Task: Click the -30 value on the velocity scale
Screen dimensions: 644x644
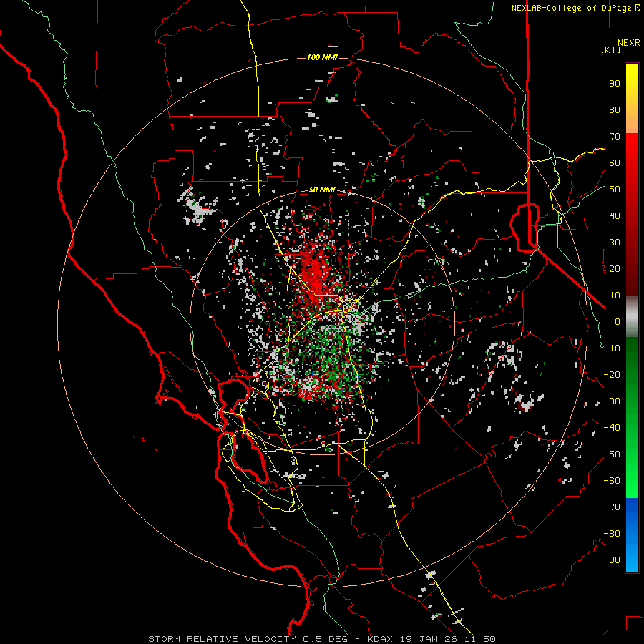Action: coord(612,401)
